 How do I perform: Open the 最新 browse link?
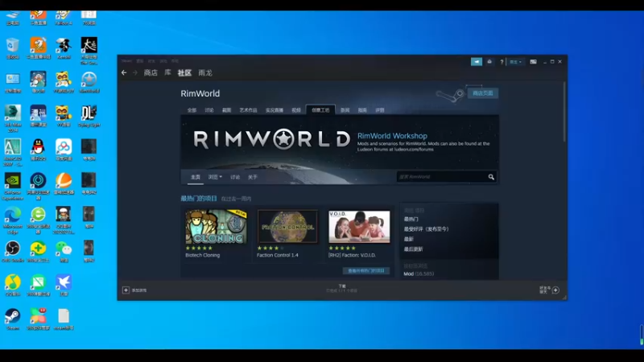(409, 239)
